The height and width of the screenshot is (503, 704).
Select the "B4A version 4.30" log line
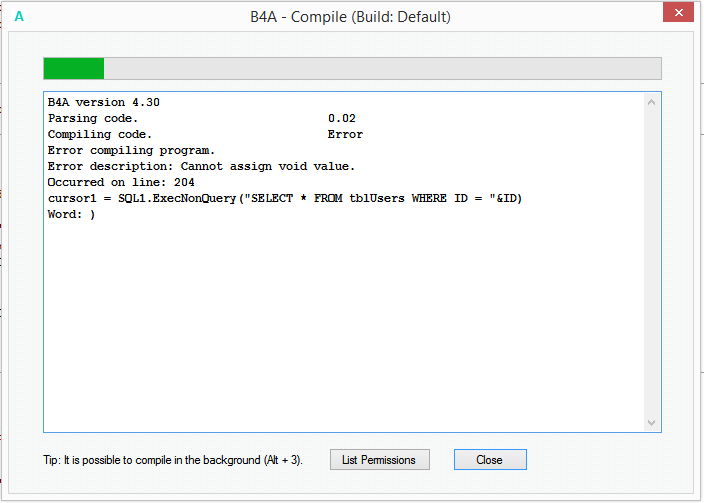coord(104,102)
